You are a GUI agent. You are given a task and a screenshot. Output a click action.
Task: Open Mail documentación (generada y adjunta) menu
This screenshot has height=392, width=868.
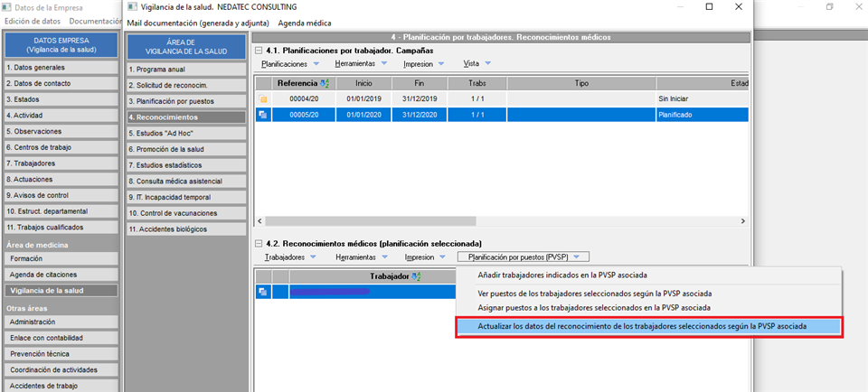tap(198, 23)
